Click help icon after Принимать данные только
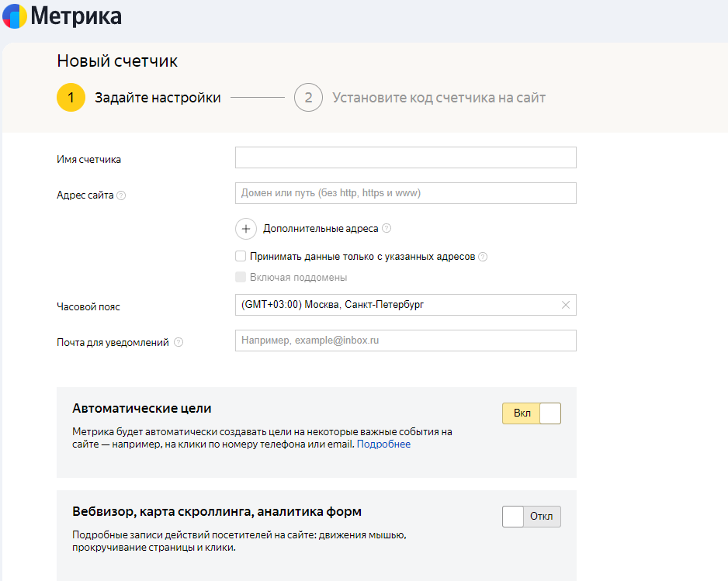This screenshot has height=581, width=728. coord(483,257)
